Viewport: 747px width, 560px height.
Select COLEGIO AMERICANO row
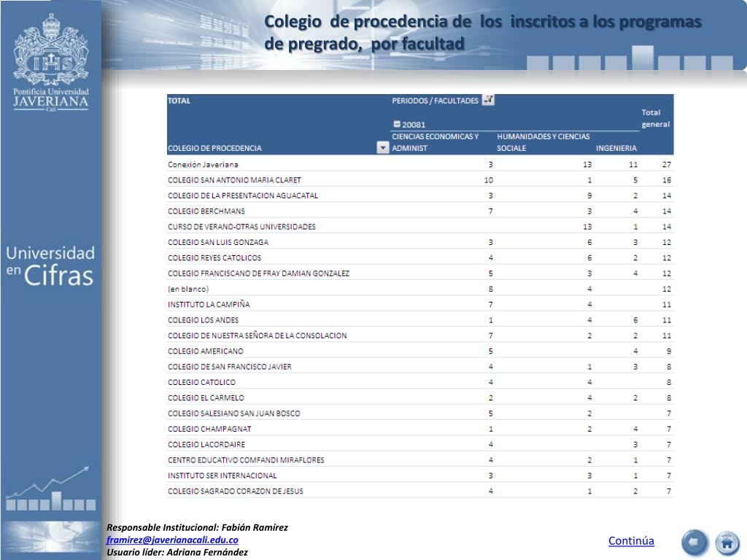pos(420,351)
